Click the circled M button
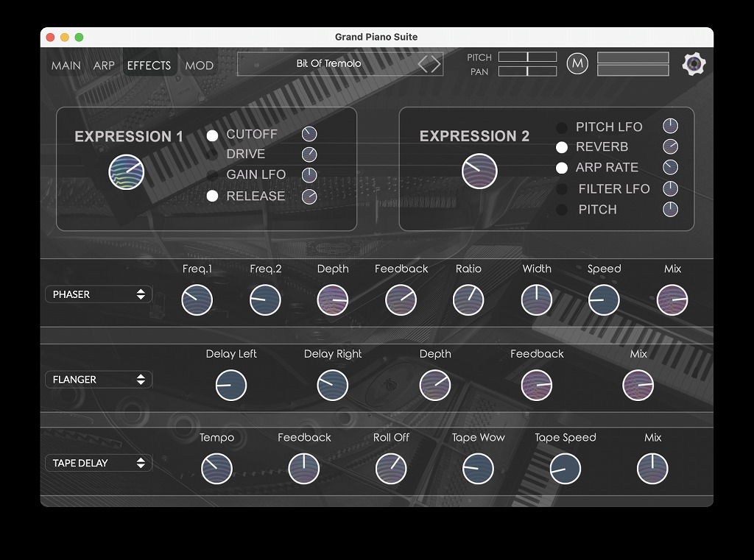 coord(577,64)
